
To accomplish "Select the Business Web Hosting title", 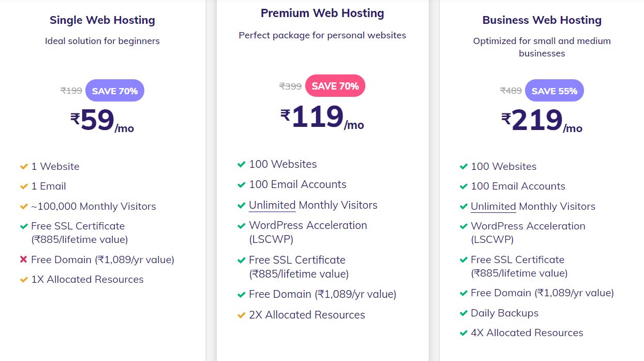I will click(542, 20).
